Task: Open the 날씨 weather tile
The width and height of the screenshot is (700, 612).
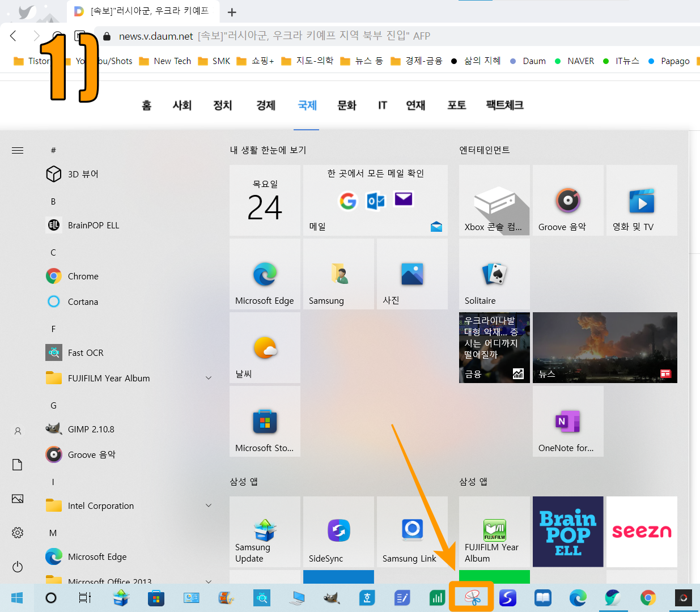Action: 265,348
